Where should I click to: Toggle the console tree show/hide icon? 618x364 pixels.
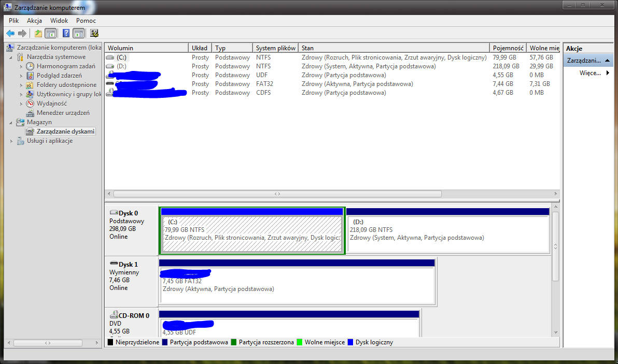51,34
